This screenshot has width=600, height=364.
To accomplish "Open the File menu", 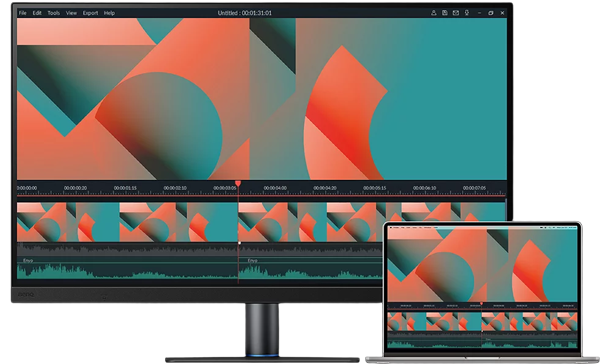I will [x=23, y=13].
